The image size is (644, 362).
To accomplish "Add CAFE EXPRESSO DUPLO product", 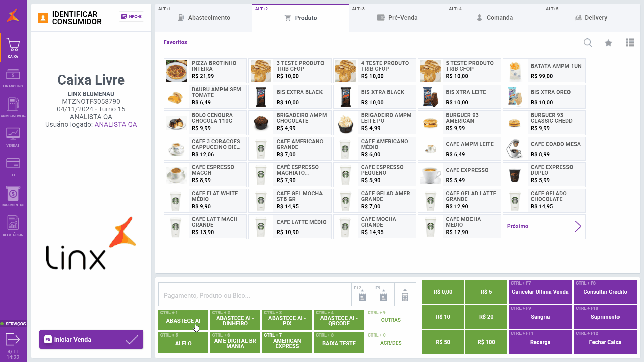I will [x=544, y=175].
